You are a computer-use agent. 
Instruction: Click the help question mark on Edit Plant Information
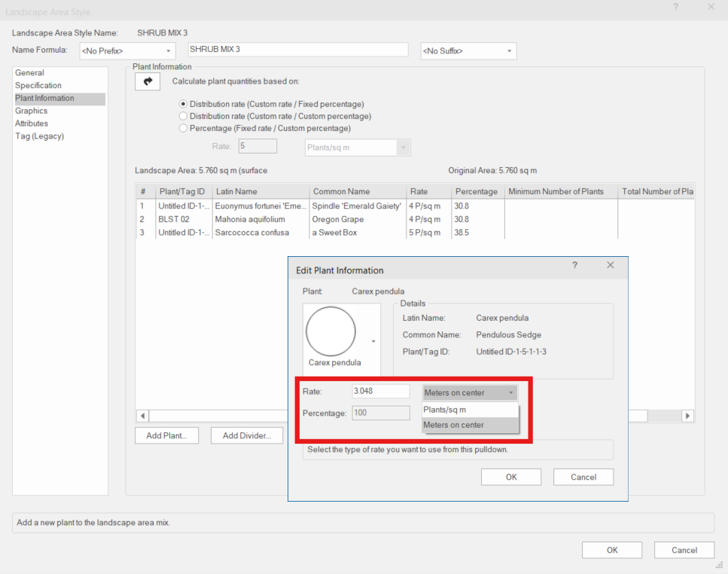coord(574,265)
